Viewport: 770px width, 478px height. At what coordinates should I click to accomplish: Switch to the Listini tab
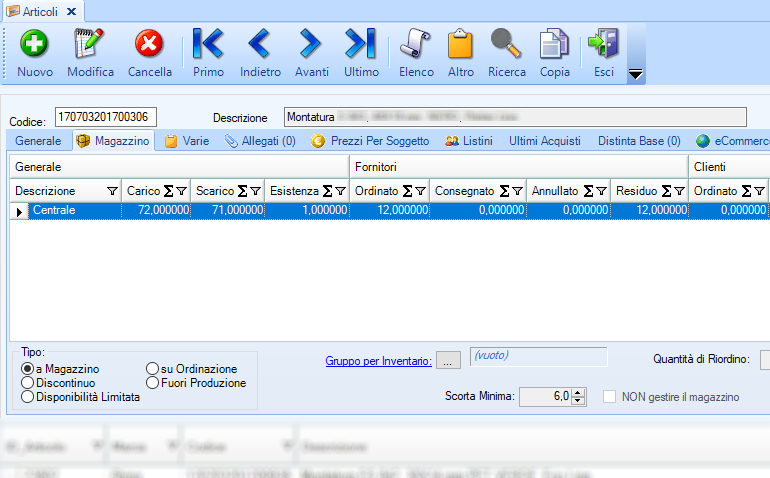click(468, 141)
